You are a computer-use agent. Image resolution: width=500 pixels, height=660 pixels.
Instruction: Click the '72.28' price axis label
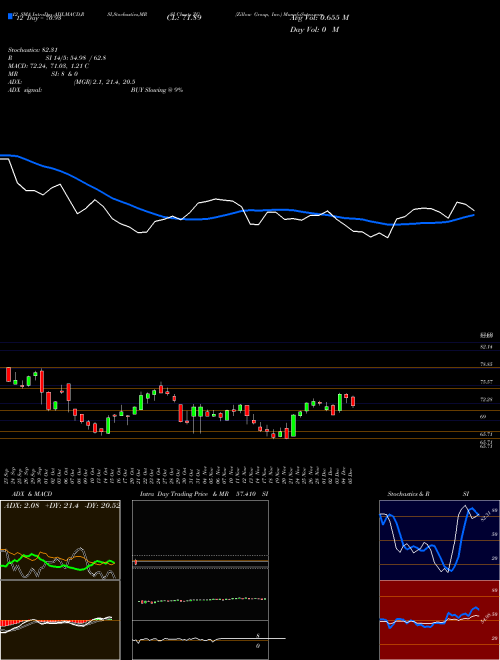click(486, 399)
